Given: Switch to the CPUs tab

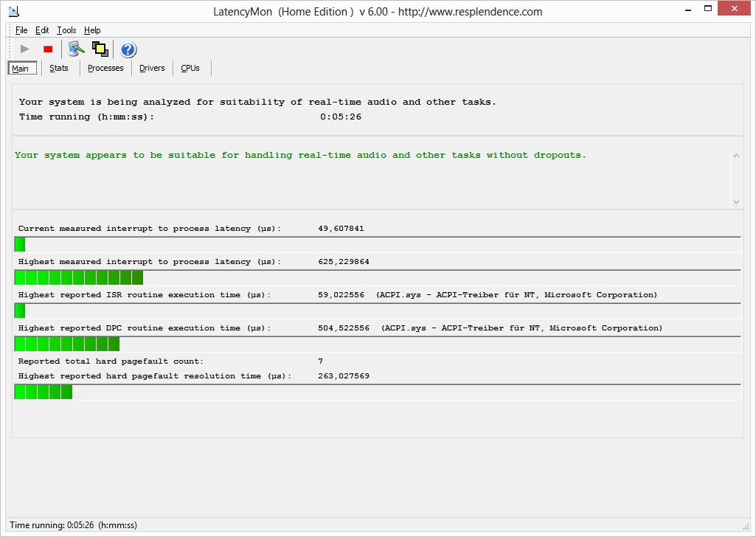Looking at the screenshot, I should (190, 69).
